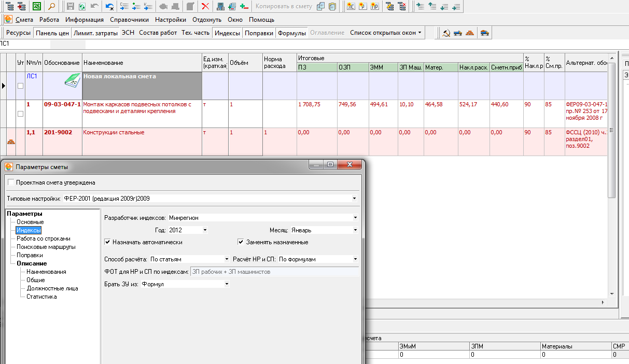
Task: Click the red X delete icon
Action: pyautogui.click(x=205, y=6)
